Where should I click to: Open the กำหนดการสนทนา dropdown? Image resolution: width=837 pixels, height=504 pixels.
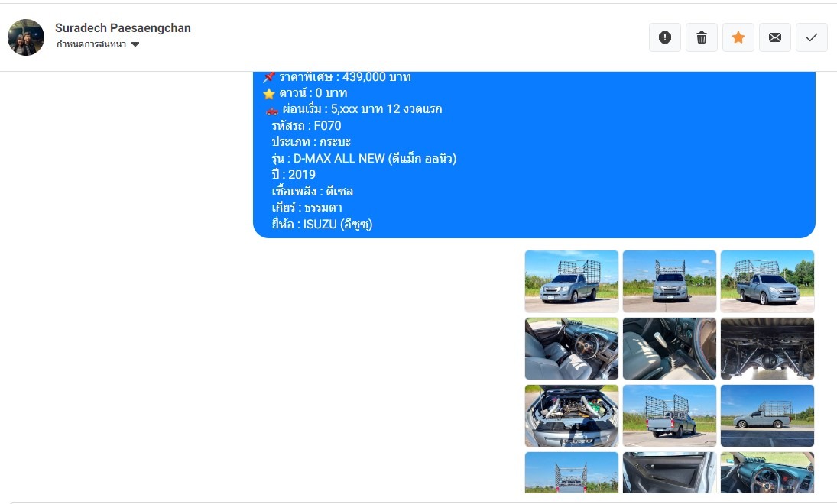pyautogui.click(x=98, y=44)
